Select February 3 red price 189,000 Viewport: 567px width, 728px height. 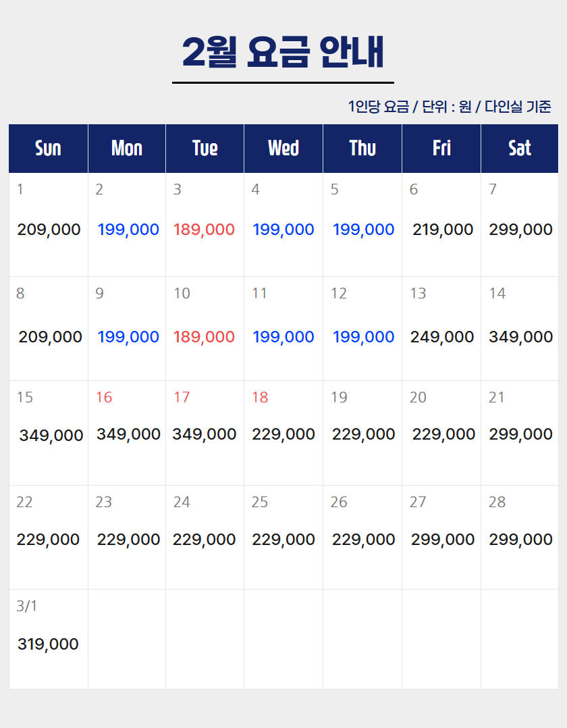(x=204, y=230)
